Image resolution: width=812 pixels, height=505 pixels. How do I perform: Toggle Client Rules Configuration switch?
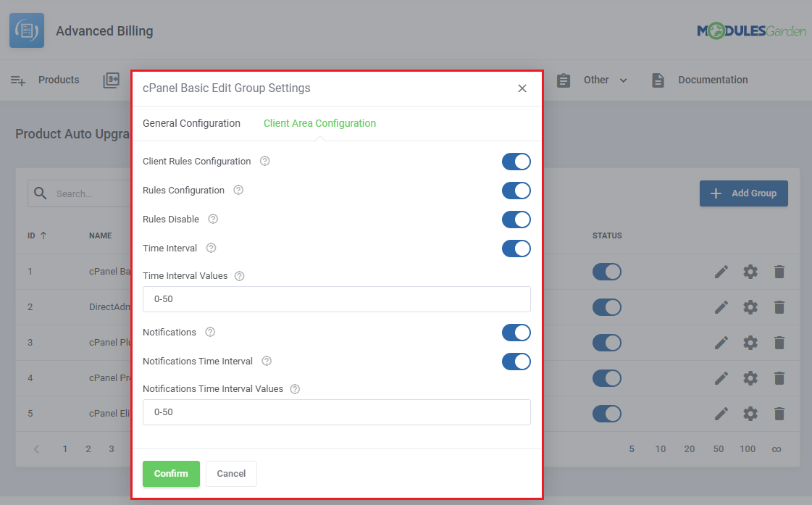pos(516,162)
